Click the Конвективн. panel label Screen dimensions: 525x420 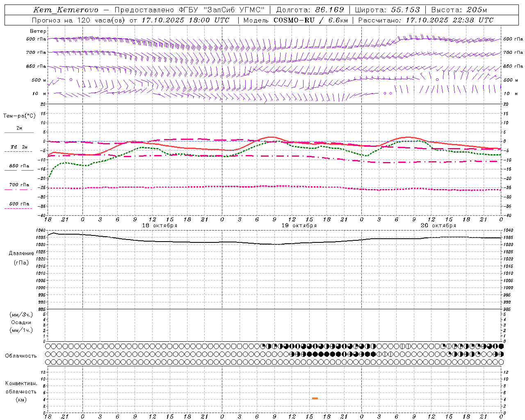[x=21, y=383]
